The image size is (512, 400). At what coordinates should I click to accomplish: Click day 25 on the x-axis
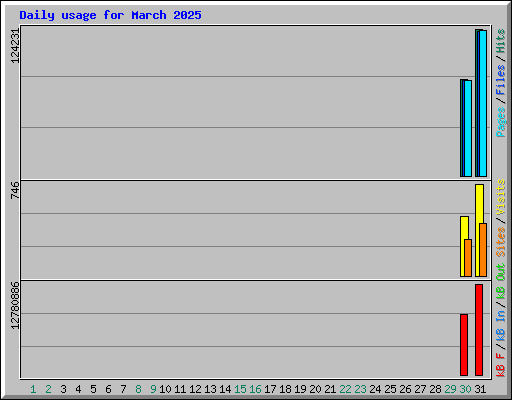pyautogui.click(x=390, y=389)
